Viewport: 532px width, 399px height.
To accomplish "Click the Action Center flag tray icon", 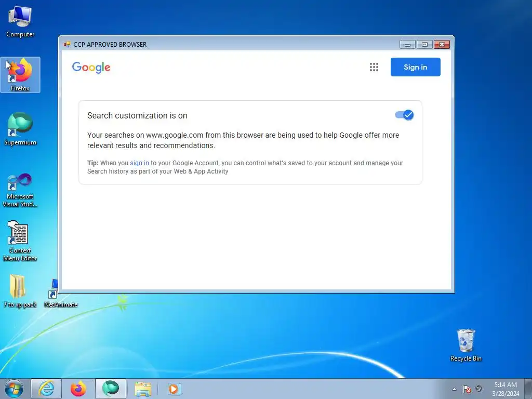I will (x=467, y=389).
